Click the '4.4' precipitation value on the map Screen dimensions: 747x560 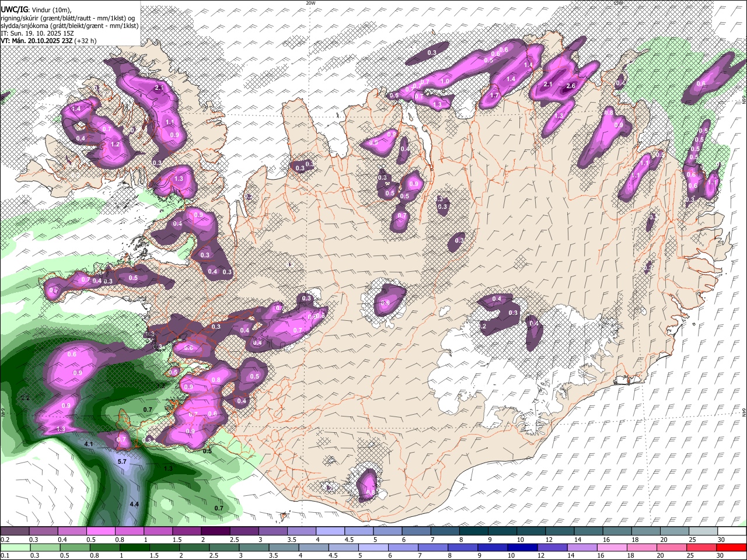134,504
